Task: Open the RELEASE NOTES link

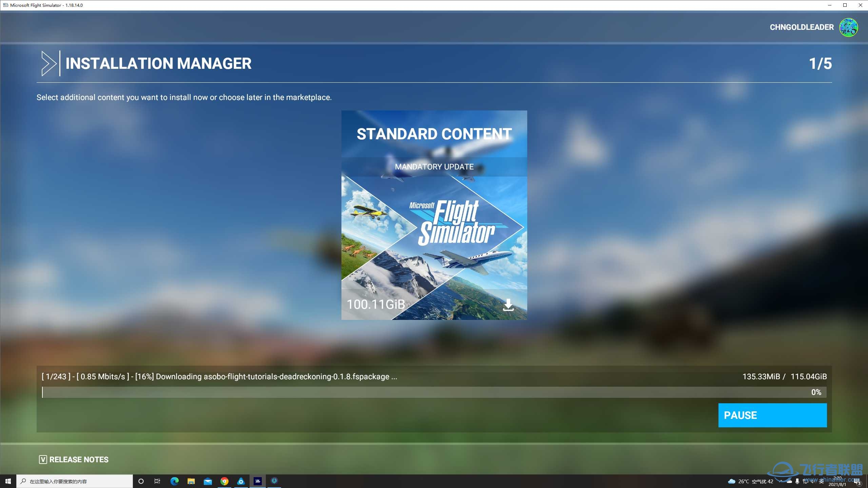Action: tap(79, 460)
